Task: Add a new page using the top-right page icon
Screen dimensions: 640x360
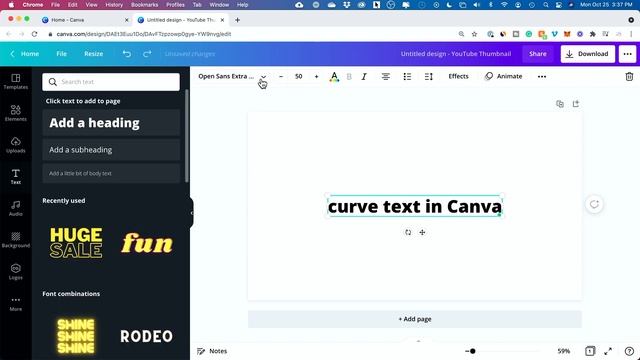Action: click(576, 104)
